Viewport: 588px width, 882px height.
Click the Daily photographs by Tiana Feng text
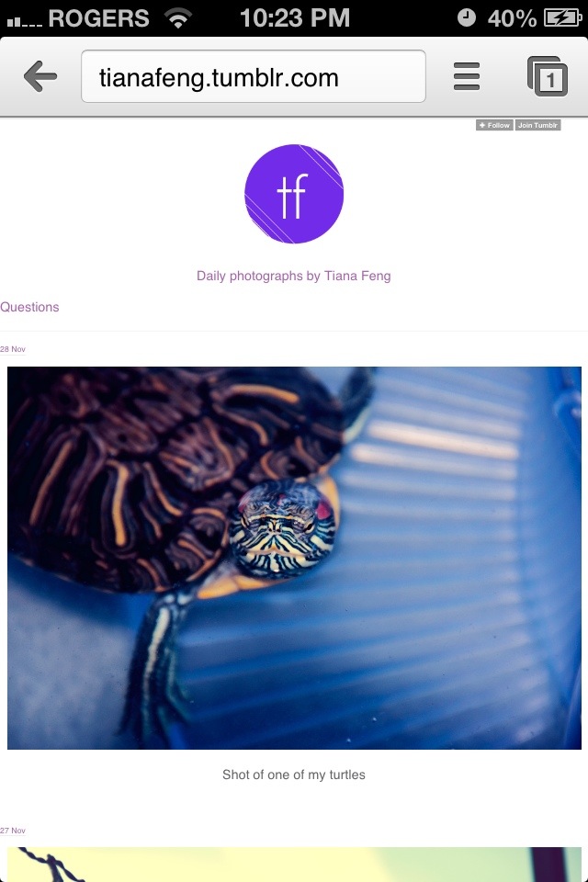pos(294,277)
